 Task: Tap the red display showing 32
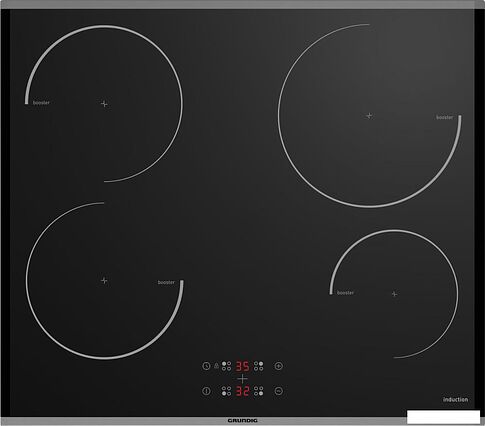tap(242, 391)
